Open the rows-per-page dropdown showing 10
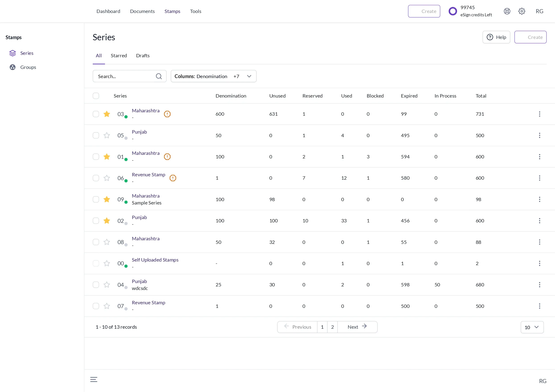This screenshot has width=555, height=392. click(x=532, y=327)
